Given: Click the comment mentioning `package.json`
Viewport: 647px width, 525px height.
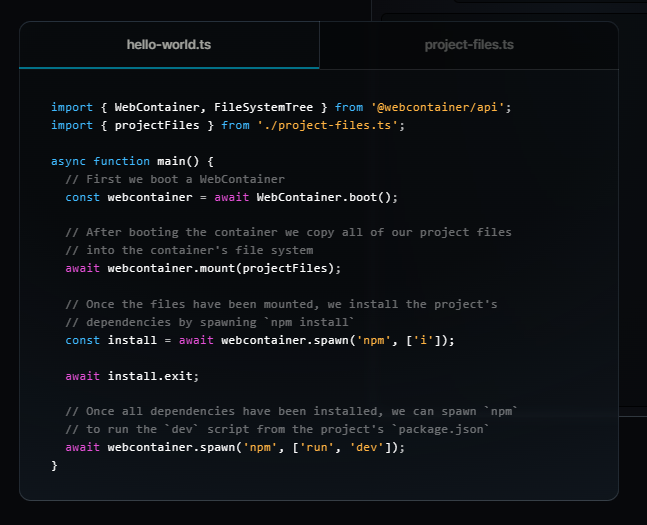Looking at the screenshot, I should 277,429.
